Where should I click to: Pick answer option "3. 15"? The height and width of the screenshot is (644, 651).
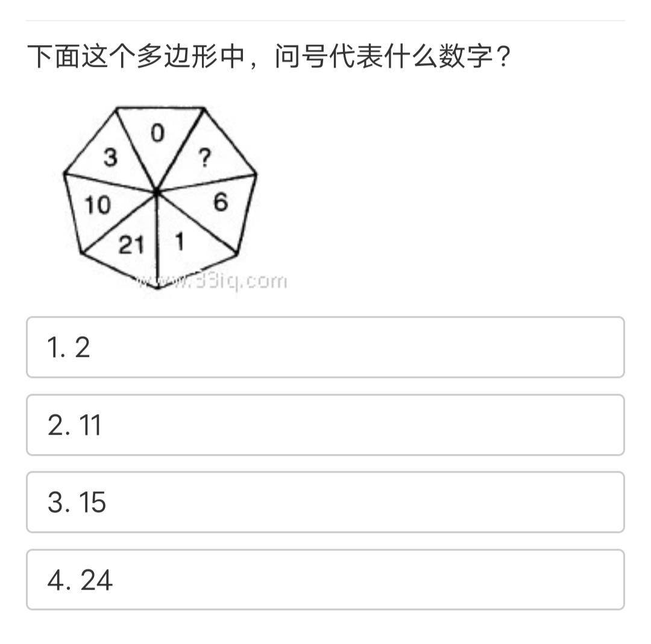tap(325, 502)
